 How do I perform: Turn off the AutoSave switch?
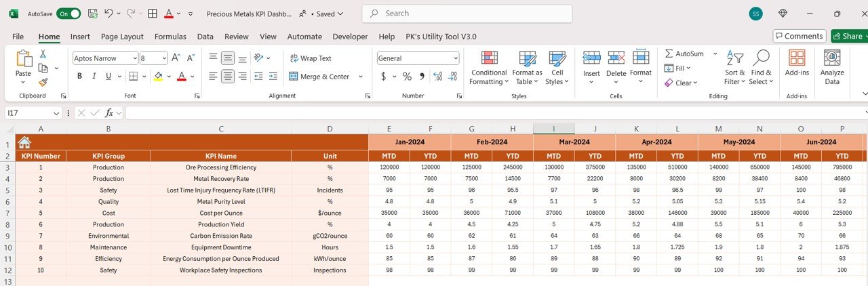click(68, 14)
